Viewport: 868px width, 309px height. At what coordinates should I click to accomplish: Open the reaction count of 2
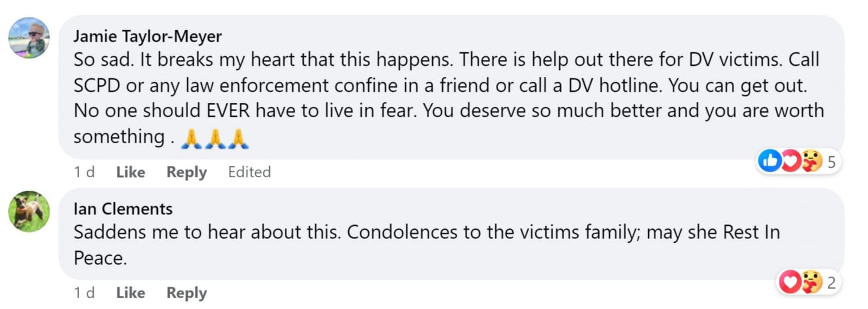(x=831, y=282)
